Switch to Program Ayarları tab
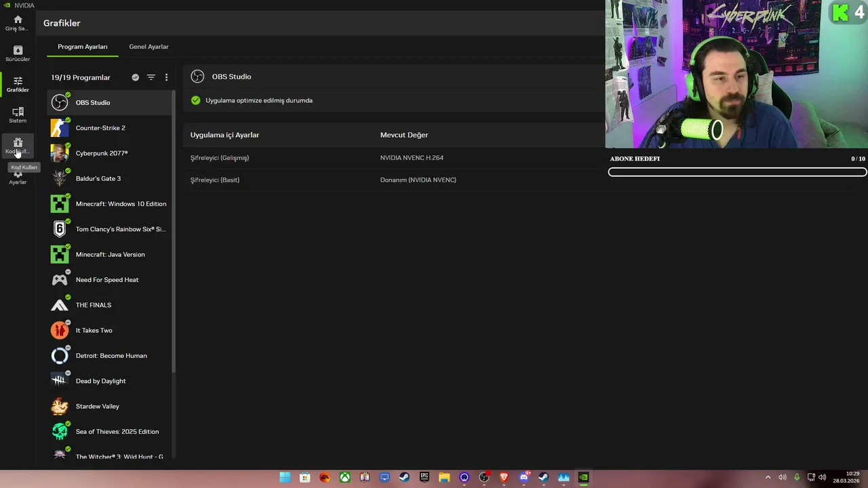This screenshot has width=868, height=488. point(83,47)
